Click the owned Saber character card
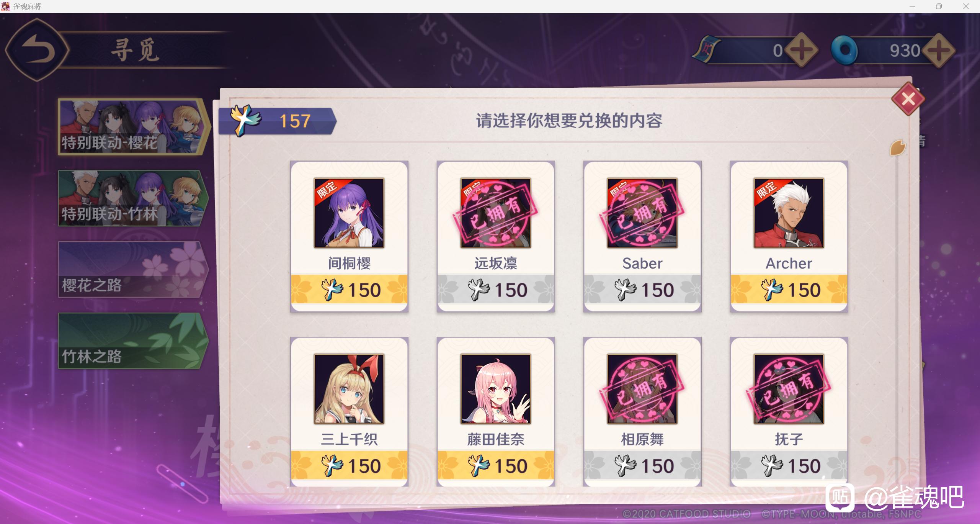This screenshot has width=980, height=524. click(x=642, y=236)
